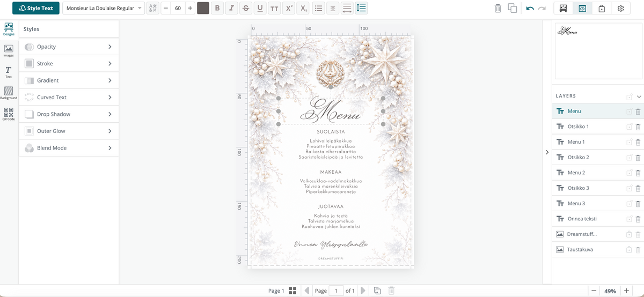Viewport: 644px width, 297px height.
Task: Go to the next page
Action: pos(363,291)
